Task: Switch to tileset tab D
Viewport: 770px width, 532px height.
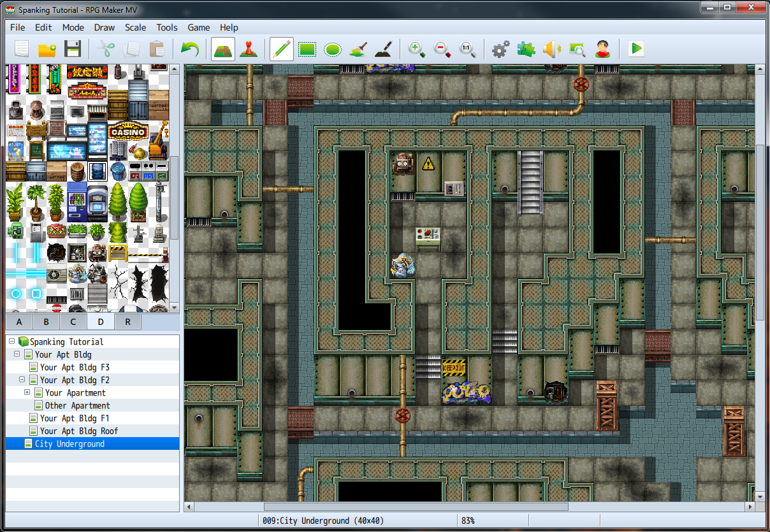Action: click(x=100, y=321)
